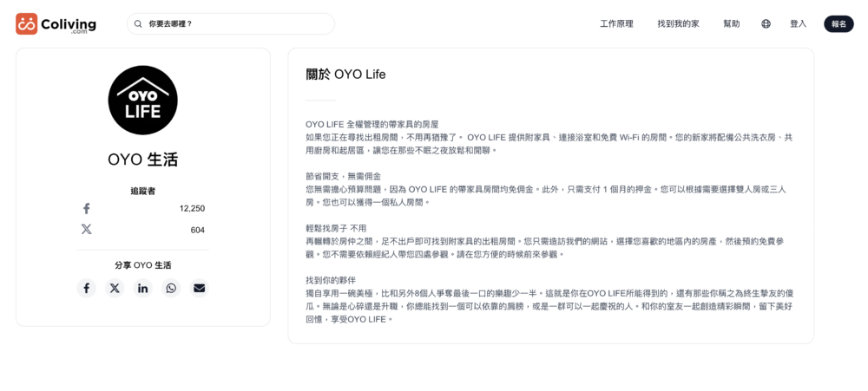The width and height of the screenshot is (868, 391).
Task: Share OYO 生活 via X button
Action: [115, 288]
